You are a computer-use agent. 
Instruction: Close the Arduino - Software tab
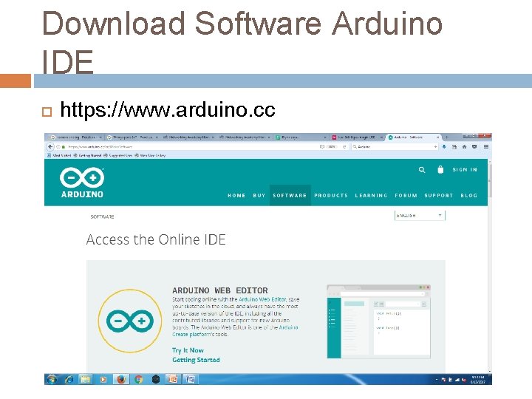click(437, 137)
